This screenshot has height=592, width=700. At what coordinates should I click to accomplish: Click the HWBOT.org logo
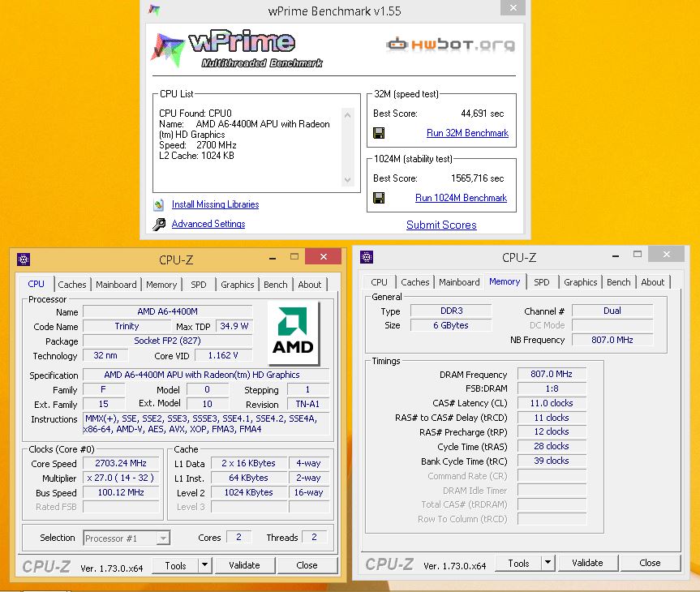[x=450, y=45]
